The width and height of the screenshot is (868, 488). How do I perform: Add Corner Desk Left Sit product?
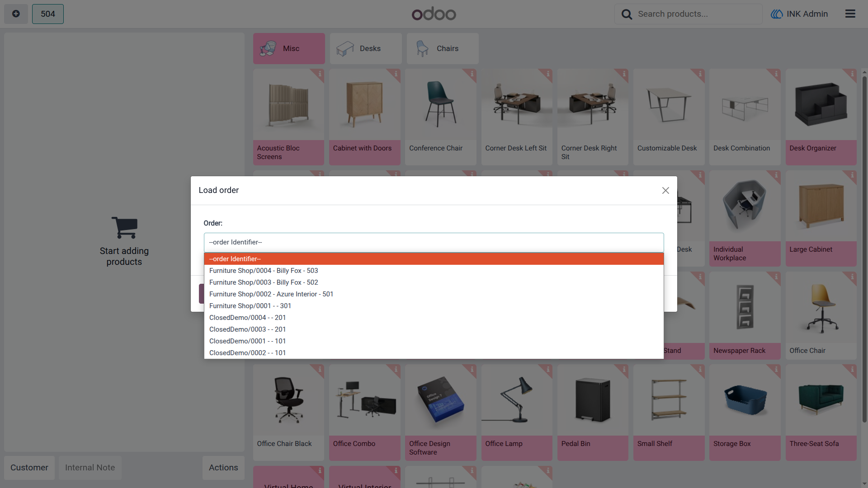click(517, 117)
